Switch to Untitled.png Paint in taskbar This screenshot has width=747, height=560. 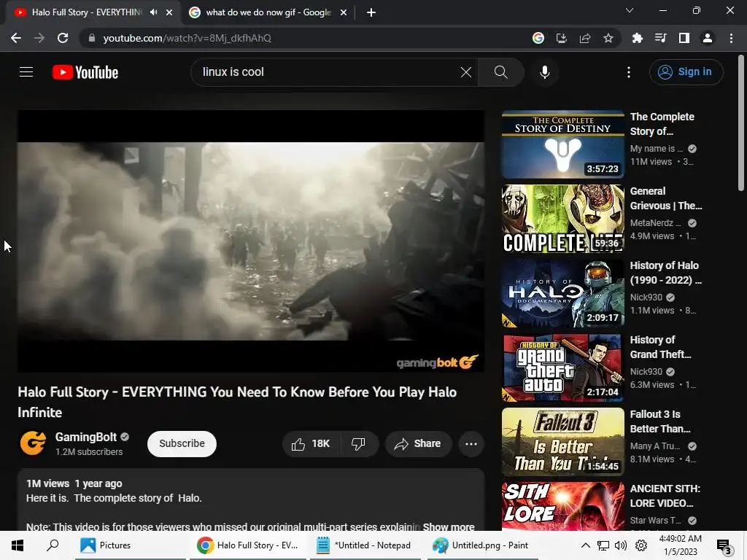(x=483, y=545)
